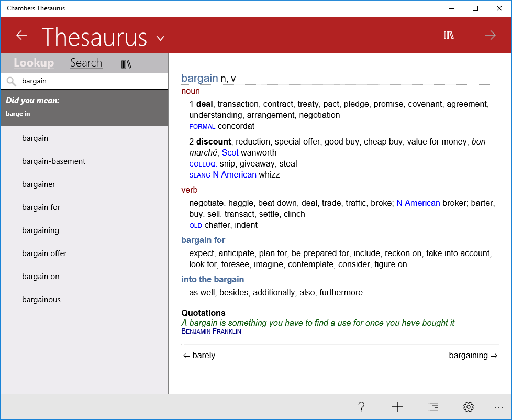Click the forward arrow in the red toolbar
The image size is (512, 420).
tap(490, 35)
